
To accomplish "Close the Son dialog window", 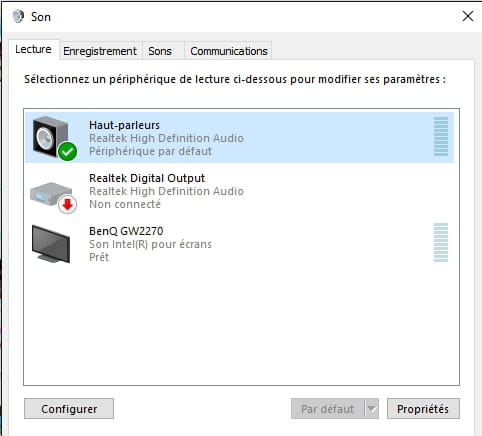I will click(468, 16).
